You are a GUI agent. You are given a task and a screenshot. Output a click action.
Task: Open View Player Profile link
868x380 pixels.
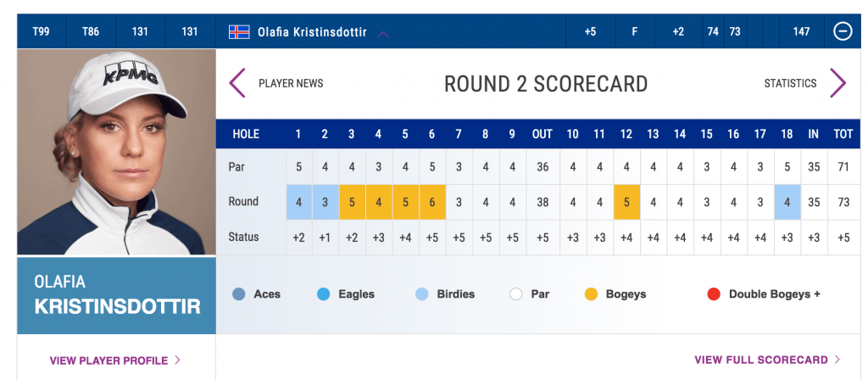point(108,360)
